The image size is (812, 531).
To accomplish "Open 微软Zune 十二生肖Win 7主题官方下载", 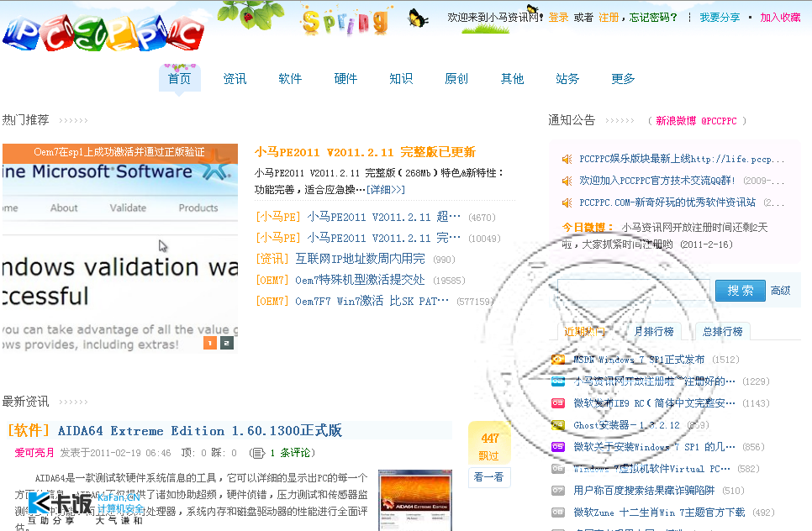I will tap(659, 513).
